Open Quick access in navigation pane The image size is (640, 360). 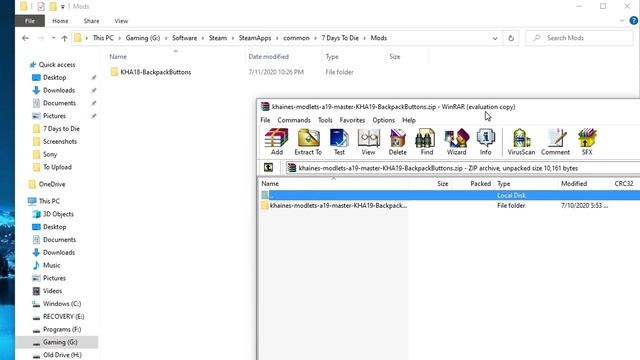click(56, 64)
